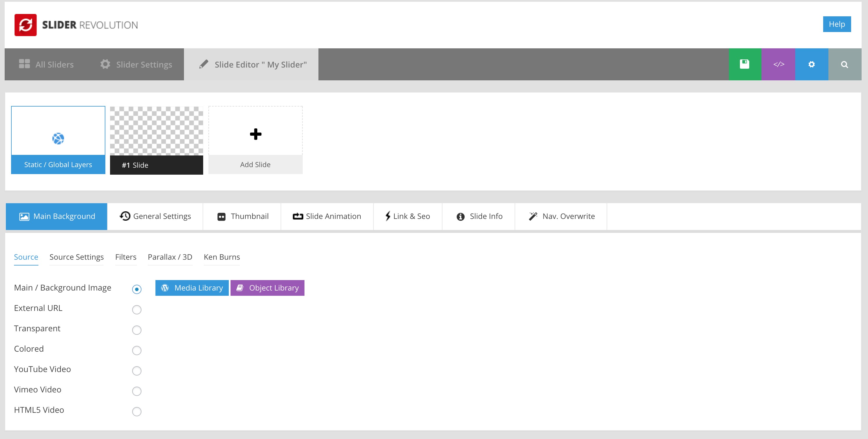This screenshot has height=439, width=868.
Task: Click the globe icon in Static Layers
Action: (58, 139)
